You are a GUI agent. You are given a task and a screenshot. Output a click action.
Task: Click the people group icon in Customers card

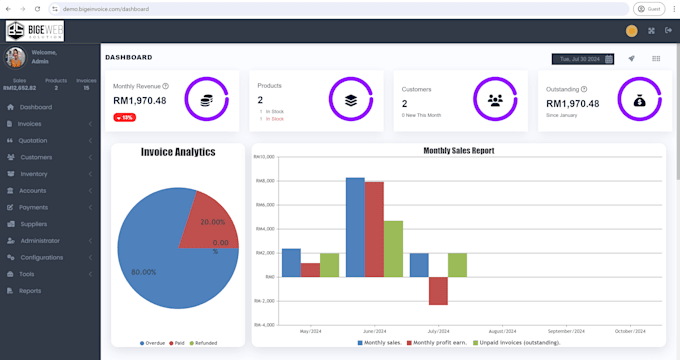pyautogui.click(x=495, y=101)
